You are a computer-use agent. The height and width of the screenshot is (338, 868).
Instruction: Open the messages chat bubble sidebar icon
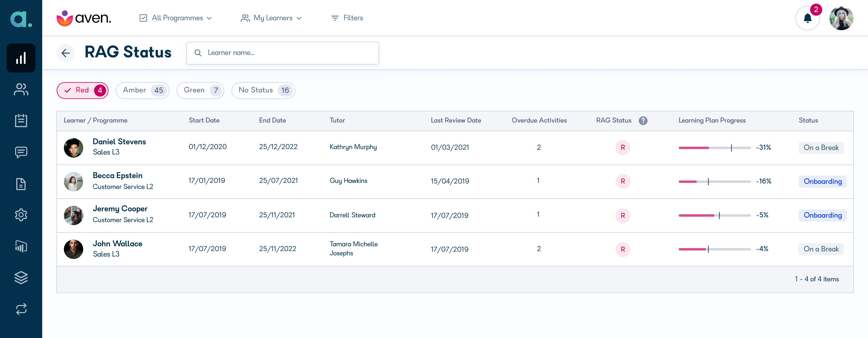pyautogui.click(x=21, y=152)
